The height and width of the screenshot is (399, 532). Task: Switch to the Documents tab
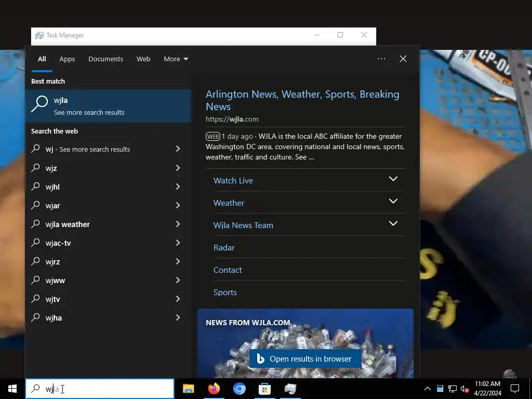pos(105,59)
